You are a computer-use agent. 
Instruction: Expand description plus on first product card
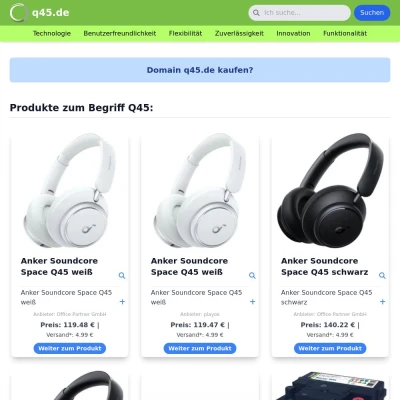tap(122, 301)
